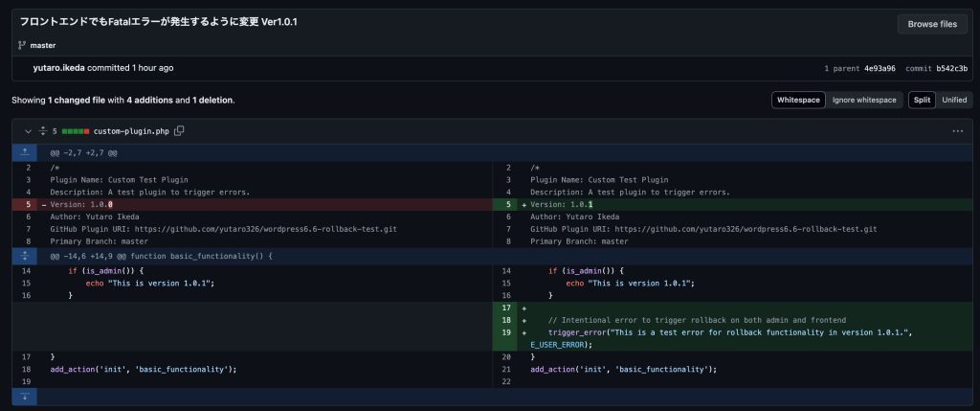Collapse the custom-plugin.php file diff chevron
Screen dimensions: 980x411
(x=28, y=131)
